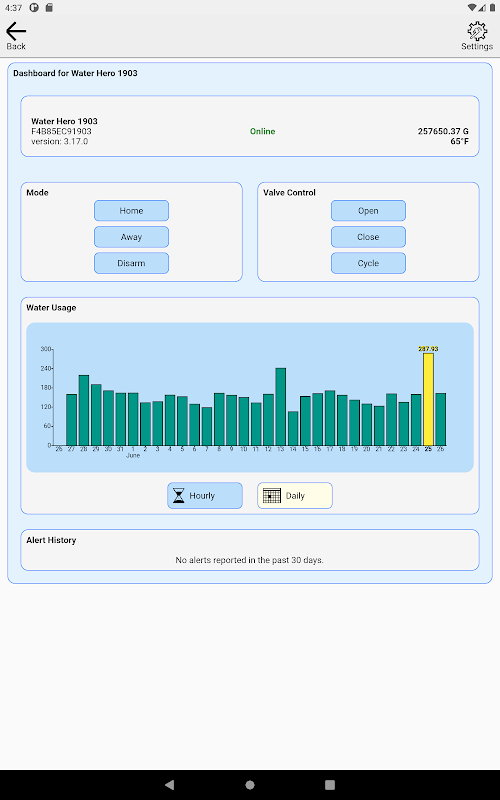Viewport: 500px width, 800px height.
Task: Select the usage bar for May 28
Action: 84,410
